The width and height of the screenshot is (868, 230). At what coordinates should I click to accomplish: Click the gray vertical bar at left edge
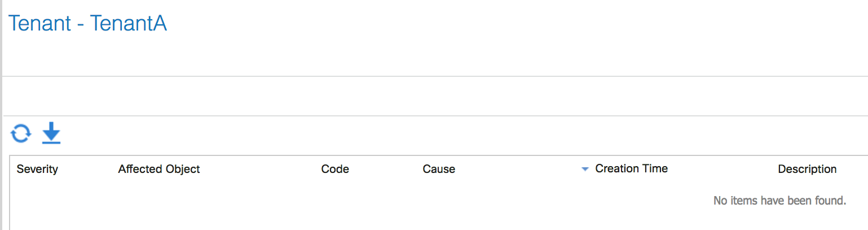(x=1, y=115)
